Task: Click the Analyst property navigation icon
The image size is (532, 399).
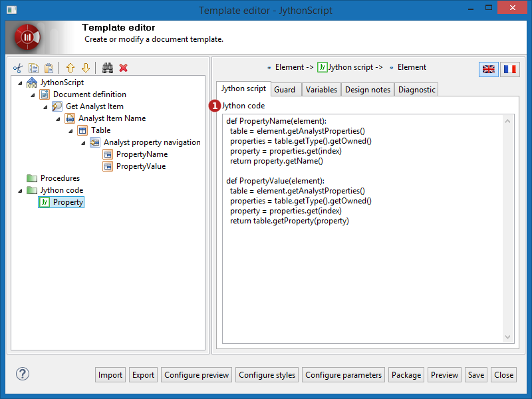Action: 95,142
